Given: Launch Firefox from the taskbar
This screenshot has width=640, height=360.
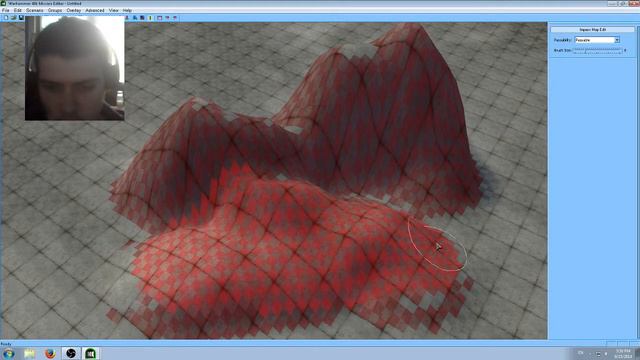Looking at the screenshot, I should [50, 353].
